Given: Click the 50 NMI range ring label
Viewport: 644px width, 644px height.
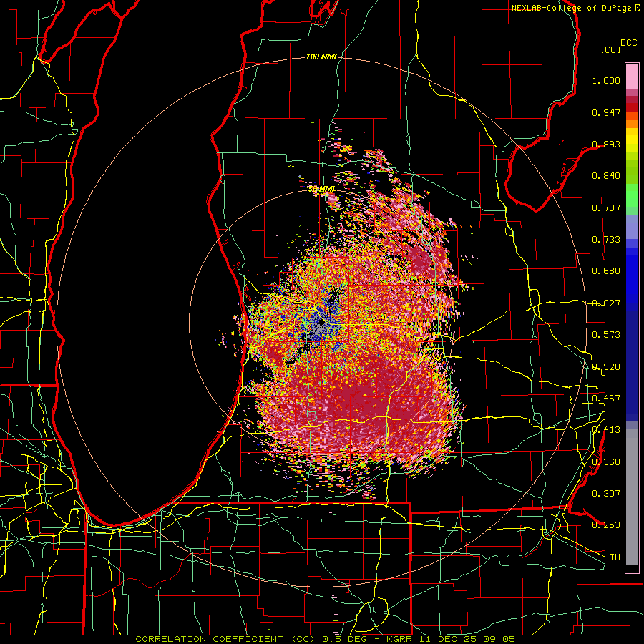Looking at the screenshot, I should [x=321, y=189].
